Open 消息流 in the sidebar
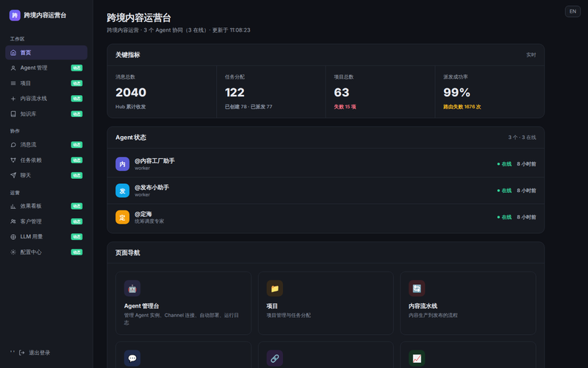Image resolution: width=588 pixels, height=368 pixels. tap(46, 144)
